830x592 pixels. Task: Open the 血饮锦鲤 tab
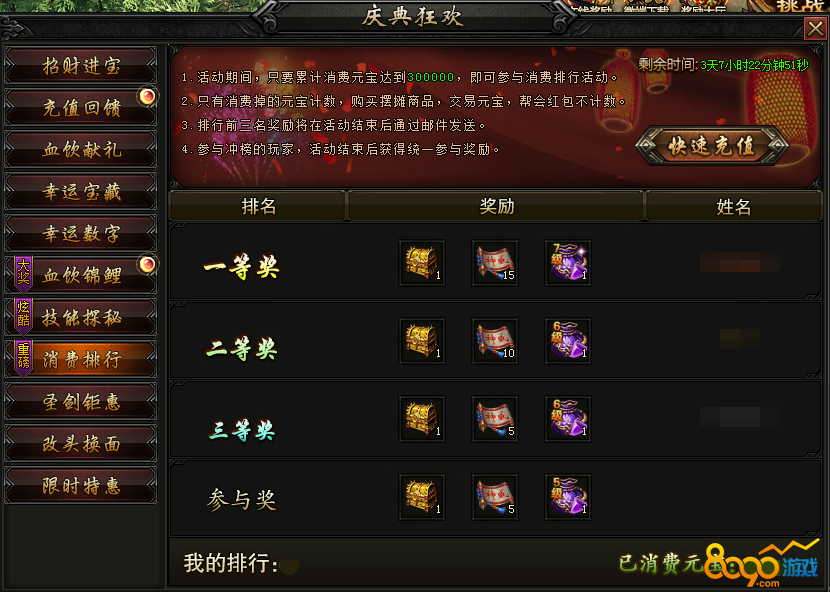click(81, 275)
